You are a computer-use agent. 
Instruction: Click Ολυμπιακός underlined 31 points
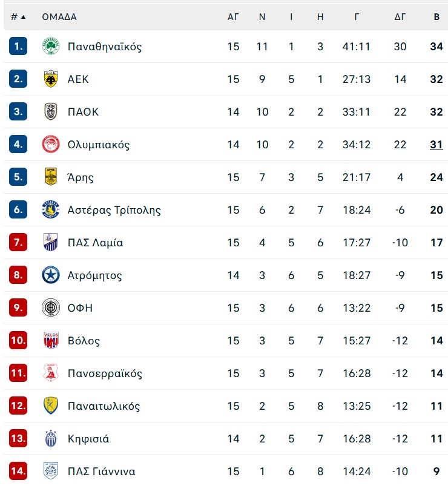coord(436,145)
